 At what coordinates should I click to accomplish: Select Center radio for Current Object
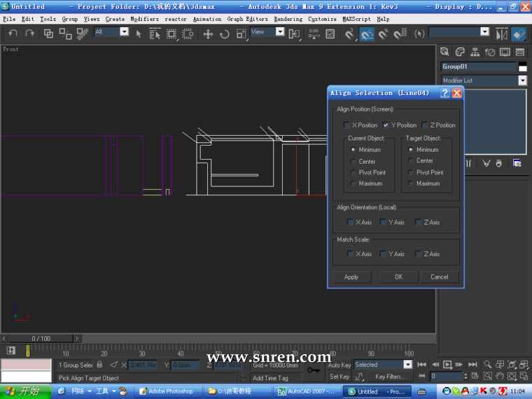click(x=353, y=161)
